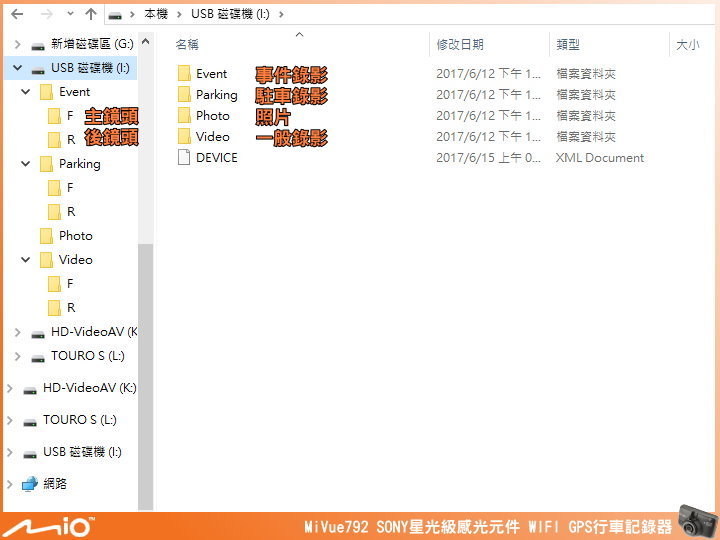Select the 網路 network icon in sidebar

(x=55, y=484)
